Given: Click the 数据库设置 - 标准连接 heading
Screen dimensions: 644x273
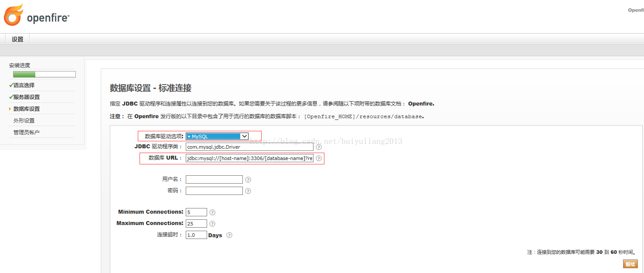Looking at the screenshot, I should (150, 88).
